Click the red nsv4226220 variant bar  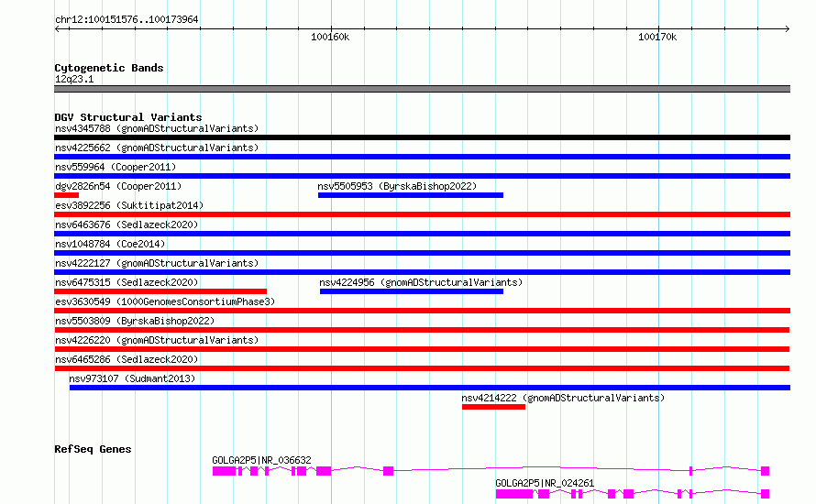(422, 349)
